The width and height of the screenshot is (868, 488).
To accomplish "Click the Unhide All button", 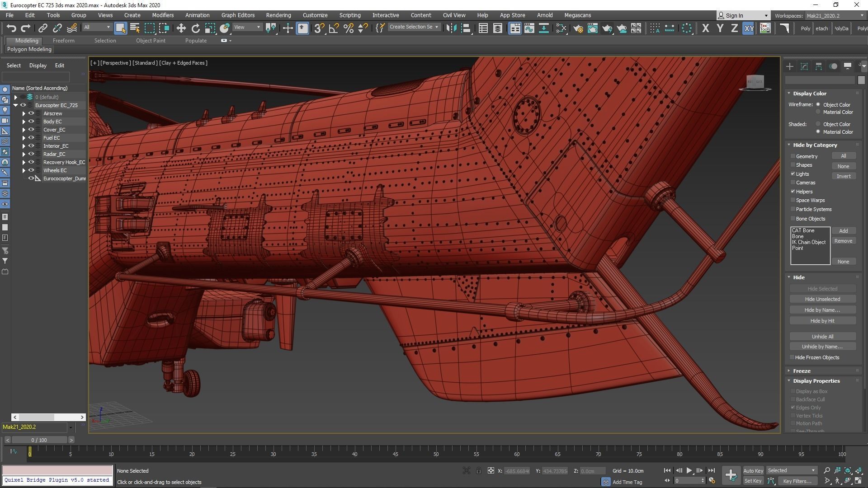I will [822, 337].
